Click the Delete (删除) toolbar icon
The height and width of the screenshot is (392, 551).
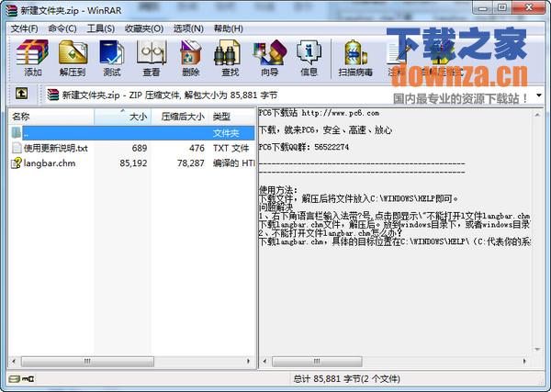tap(191, 58)
